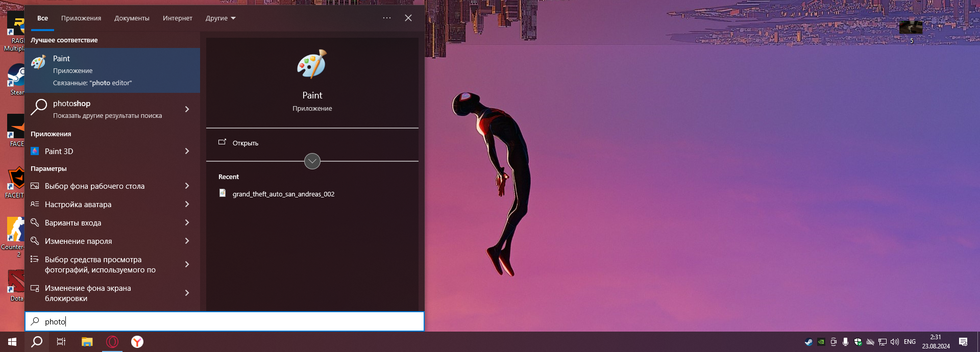Click the Task View taskbar icon

tap(61, 342)
